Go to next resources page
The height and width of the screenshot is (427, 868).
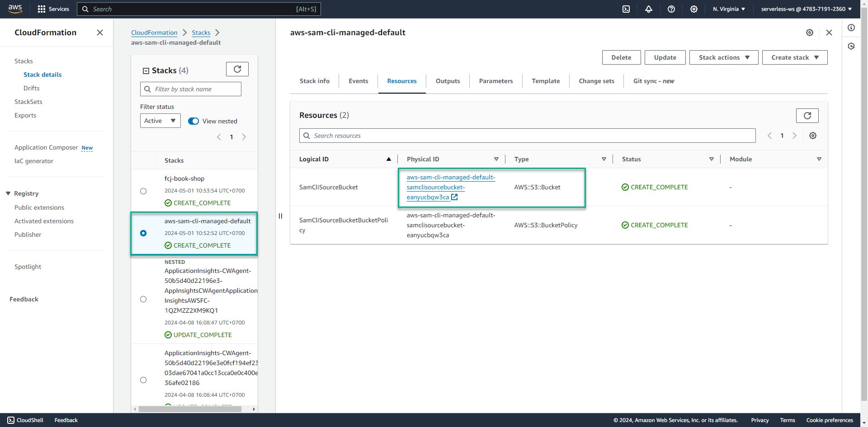[794, 136]
